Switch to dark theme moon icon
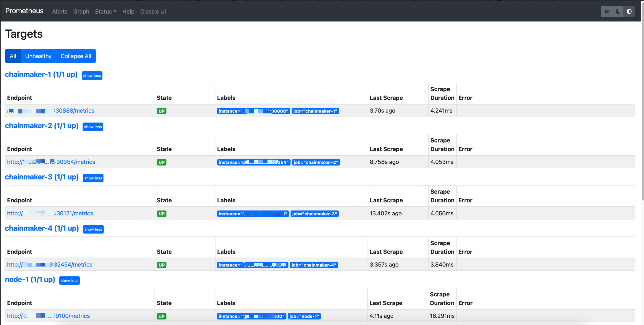 pos(618,12)
